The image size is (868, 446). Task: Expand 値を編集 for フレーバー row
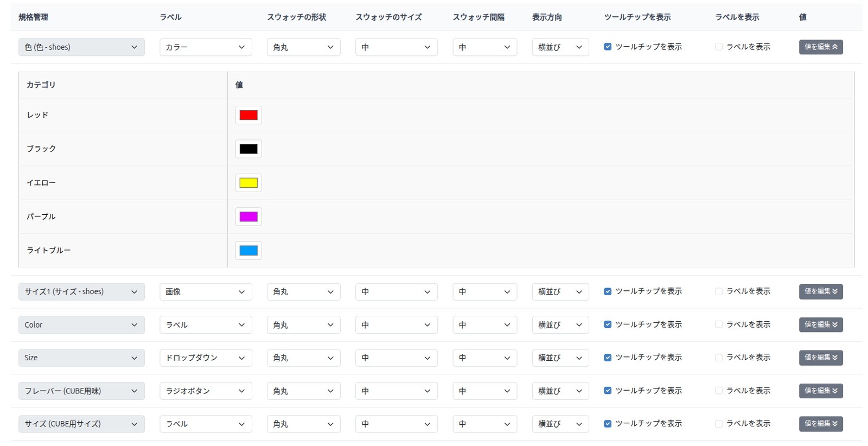tap(821, 391)
